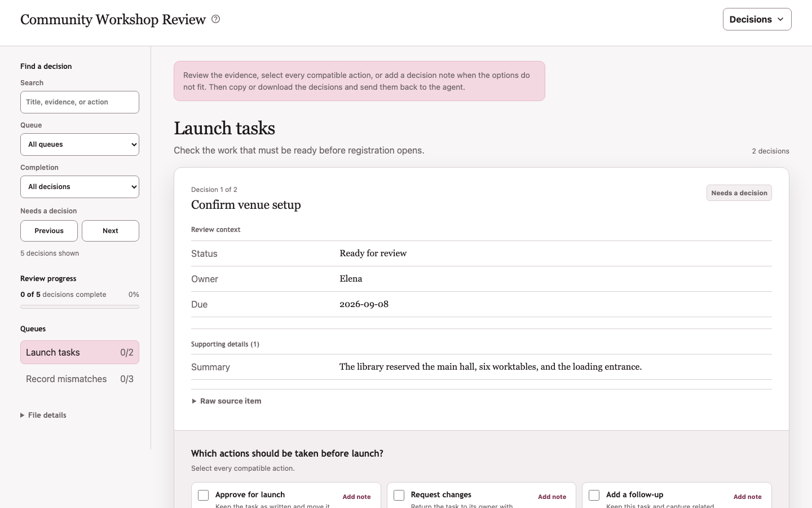
Task: Click the help icon beside Community Workshop Review
Action: coord(215,19)
